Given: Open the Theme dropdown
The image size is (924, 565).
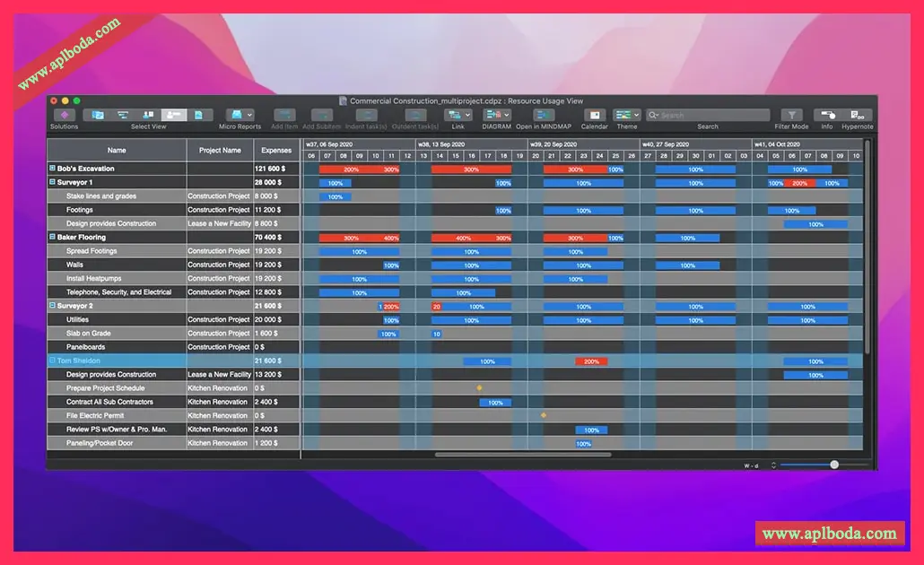Looking at the screenshot, I should (626, 115).
